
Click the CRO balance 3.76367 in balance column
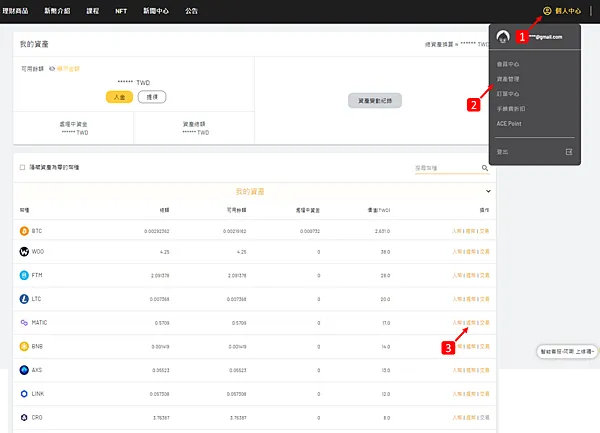161,418
